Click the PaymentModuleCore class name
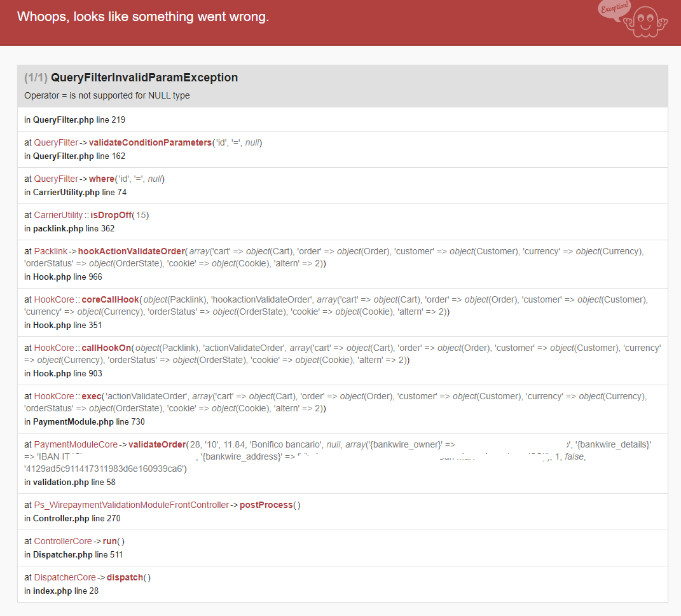Screen dimensions: 681x616 (76, 444)
